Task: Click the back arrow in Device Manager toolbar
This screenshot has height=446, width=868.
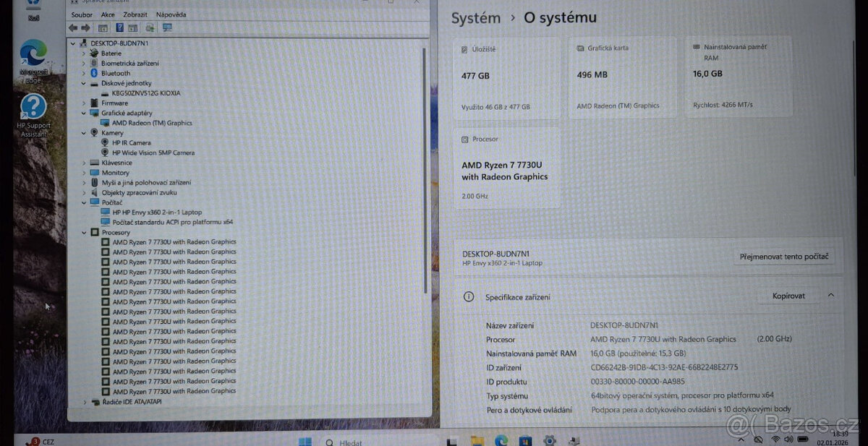Action: pyautogui.click(x=72, y=27)
